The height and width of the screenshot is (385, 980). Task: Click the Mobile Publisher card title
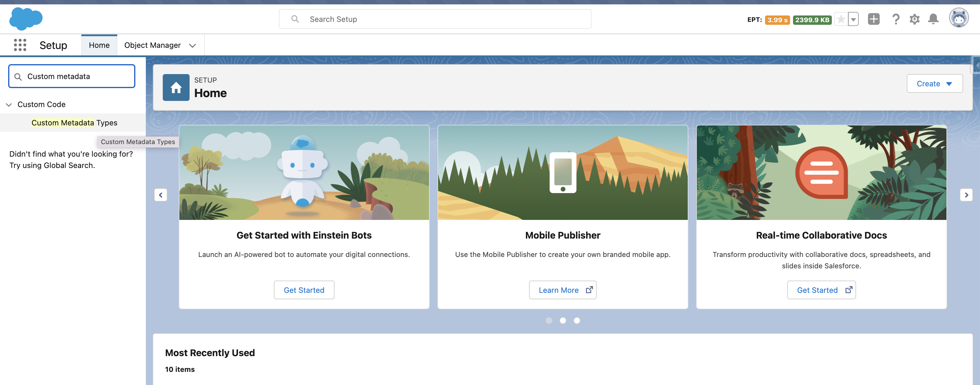point(563,235)
